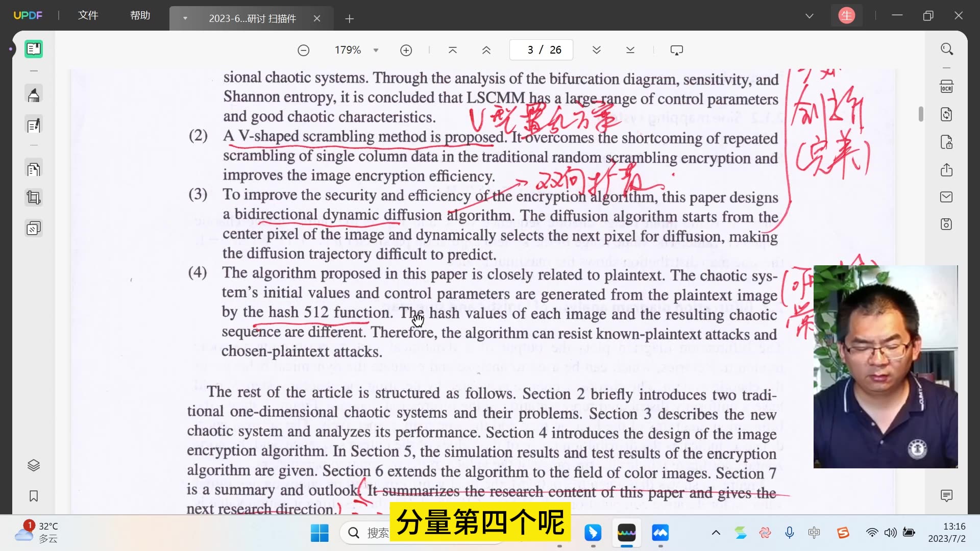
Task: Send file by email icon
Action: (x=947, y=197)
